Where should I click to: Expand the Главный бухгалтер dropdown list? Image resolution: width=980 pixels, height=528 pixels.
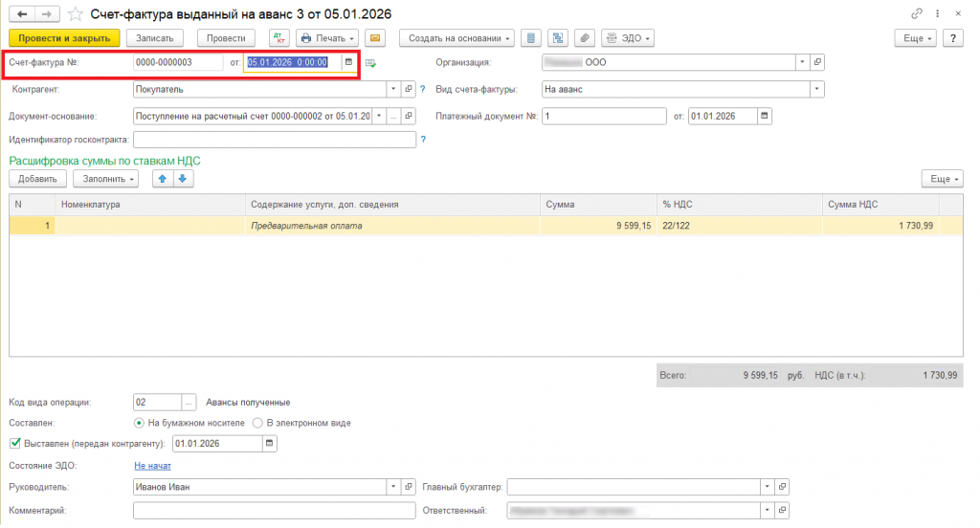tap(768, 486)
